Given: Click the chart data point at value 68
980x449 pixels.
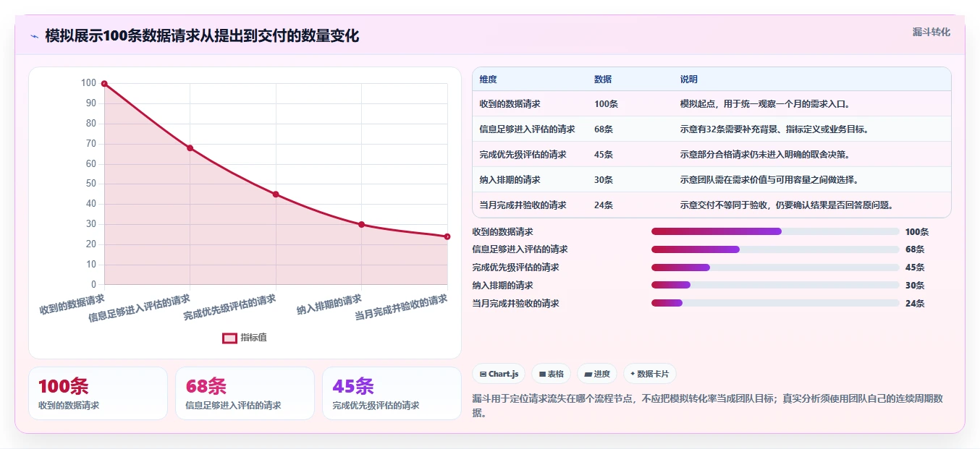Looking at the screenshot, I should click(190, 148).
